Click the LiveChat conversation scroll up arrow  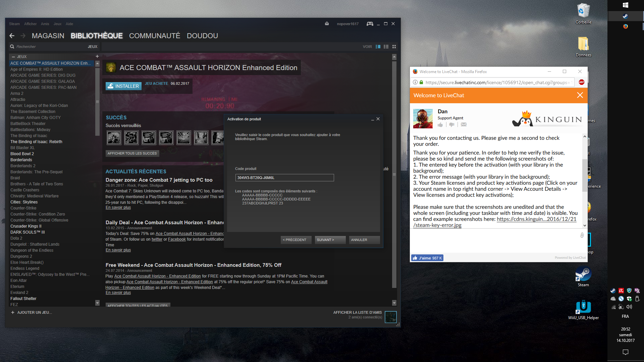pyautogui.click(x=585, y=136)
